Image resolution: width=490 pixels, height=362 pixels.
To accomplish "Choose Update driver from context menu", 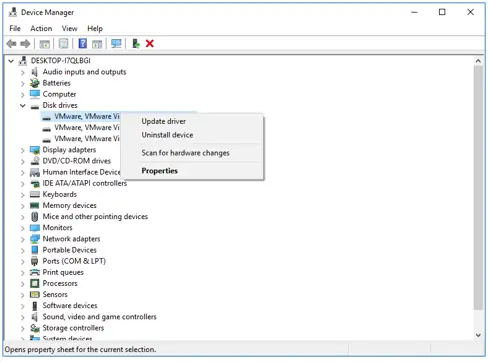I will click(x=164, y=121).
